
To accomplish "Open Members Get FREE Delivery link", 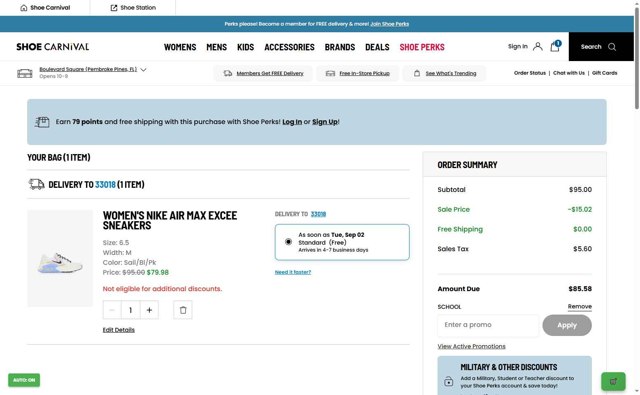I will pyautogui.click(x=270, y=73).
